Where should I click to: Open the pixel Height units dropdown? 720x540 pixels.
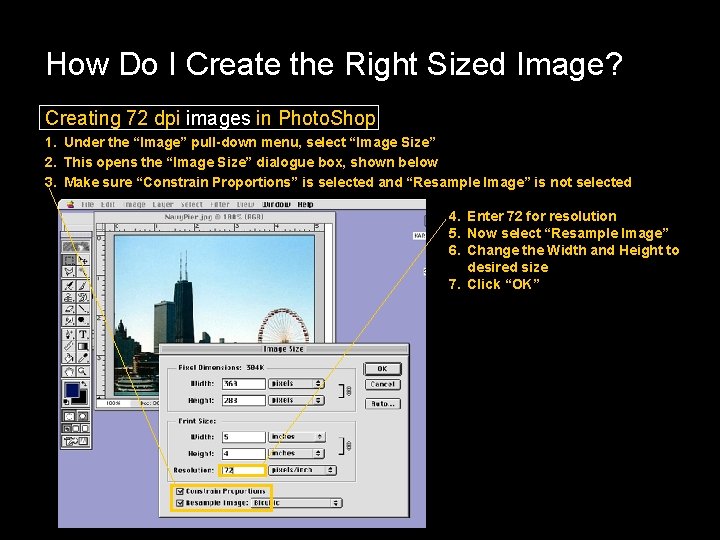296,400
